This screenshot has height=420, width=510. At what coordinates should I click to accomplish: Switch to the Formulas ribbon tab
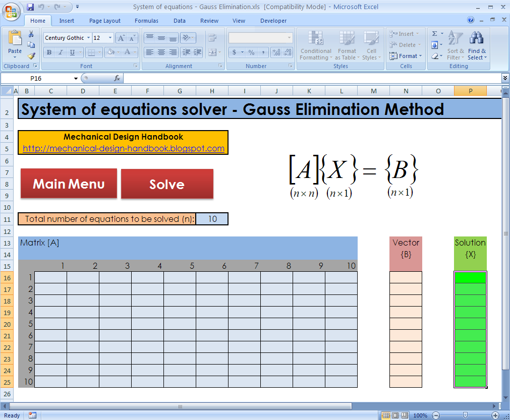(x=146, y=21)
